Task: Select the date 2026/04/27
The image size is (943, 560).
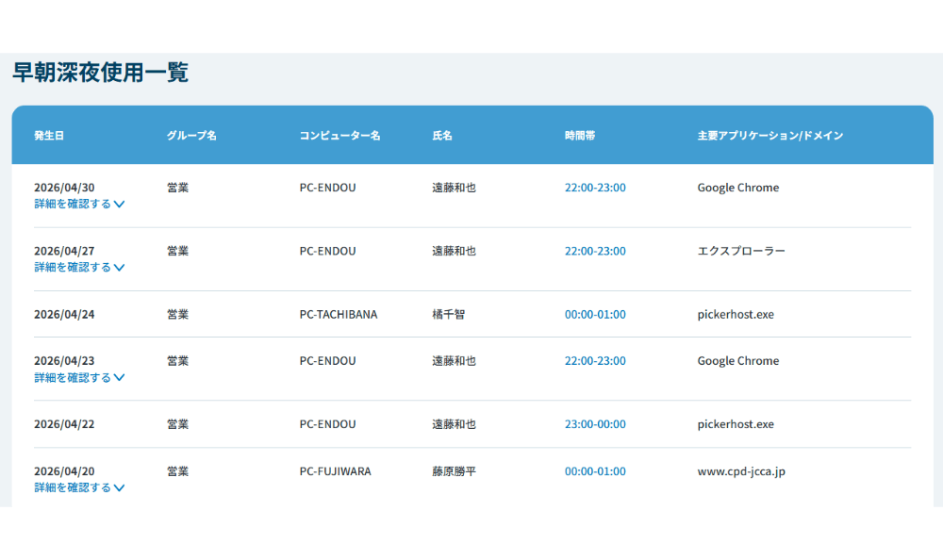Action: 64,251
